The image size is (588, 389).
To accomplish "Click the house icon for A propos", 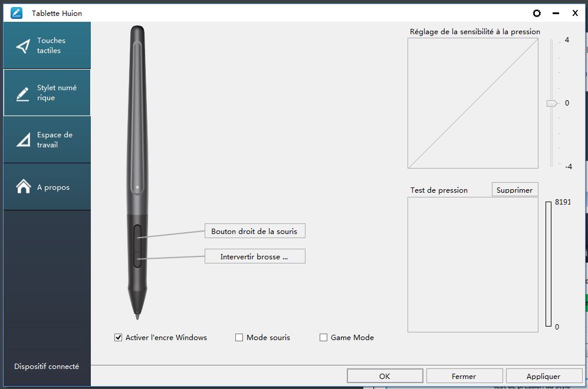I will click(x=23, y=187).
